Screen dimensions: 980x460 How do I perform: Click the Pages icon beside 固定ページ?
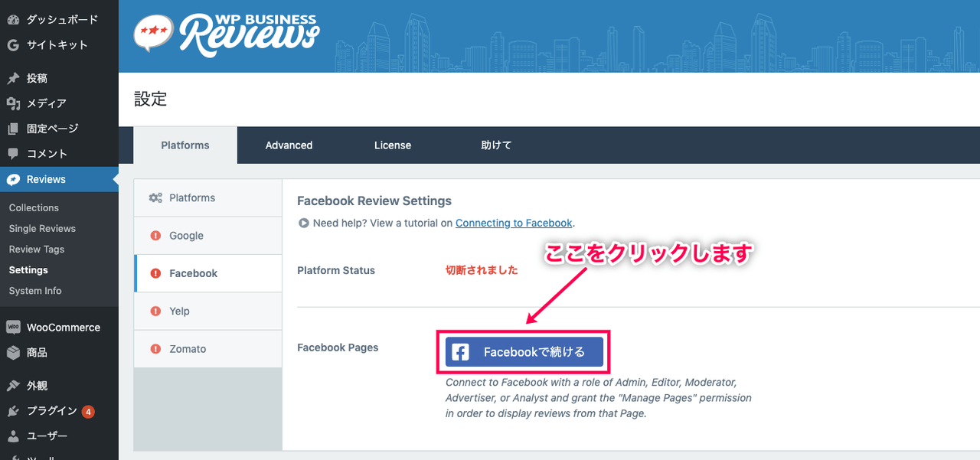[x=13, y=129]
